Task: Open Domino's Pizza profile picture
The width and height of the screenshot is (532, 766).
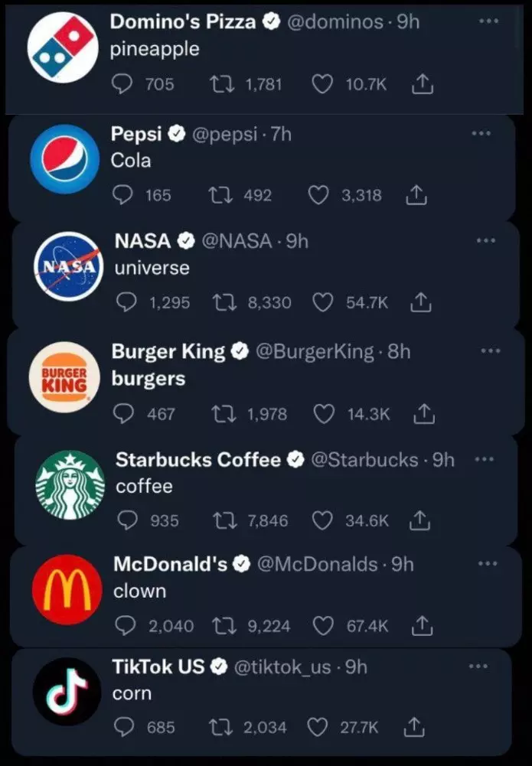Action: (63, 47)
